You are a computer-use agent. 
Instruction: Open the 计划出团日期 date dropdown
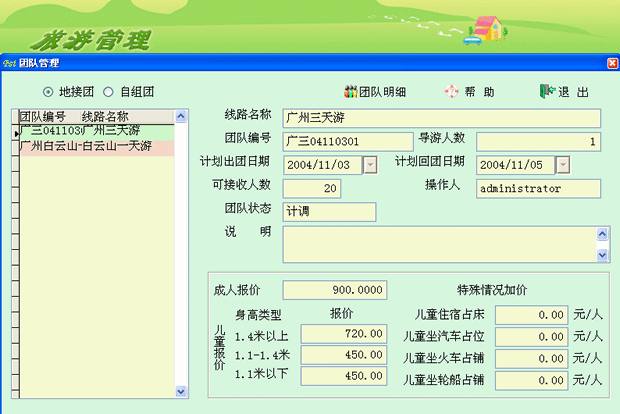[370, 165]
